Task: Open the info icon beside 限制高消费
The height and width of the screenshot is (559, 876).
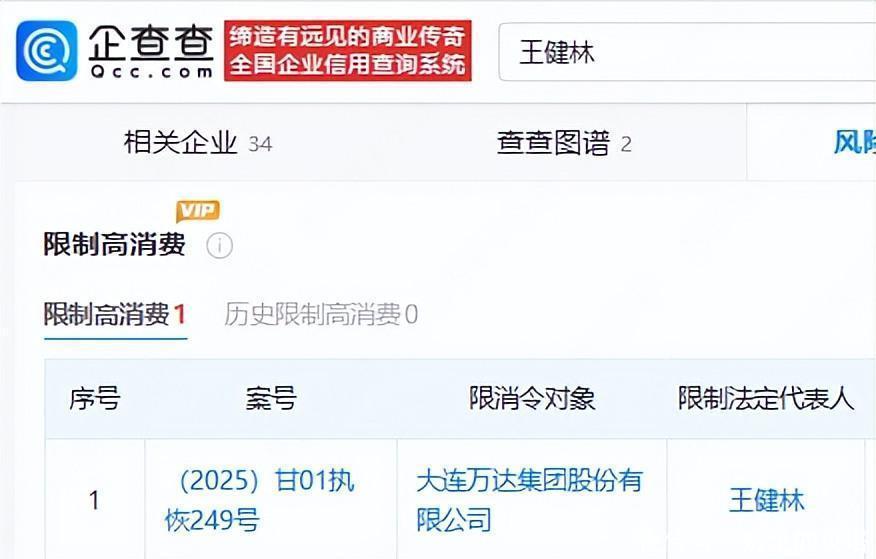Action: pyautogui.click(x=220, y=245)
